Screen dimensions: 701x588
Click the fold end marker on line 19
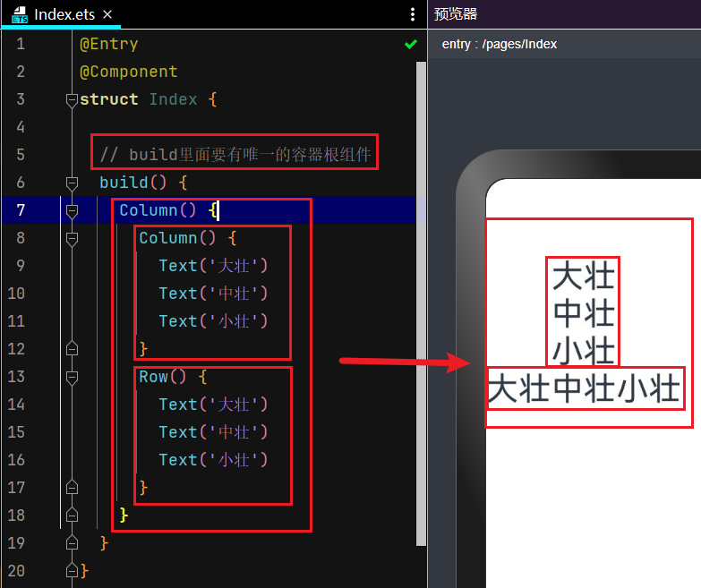tap(72, 543)
